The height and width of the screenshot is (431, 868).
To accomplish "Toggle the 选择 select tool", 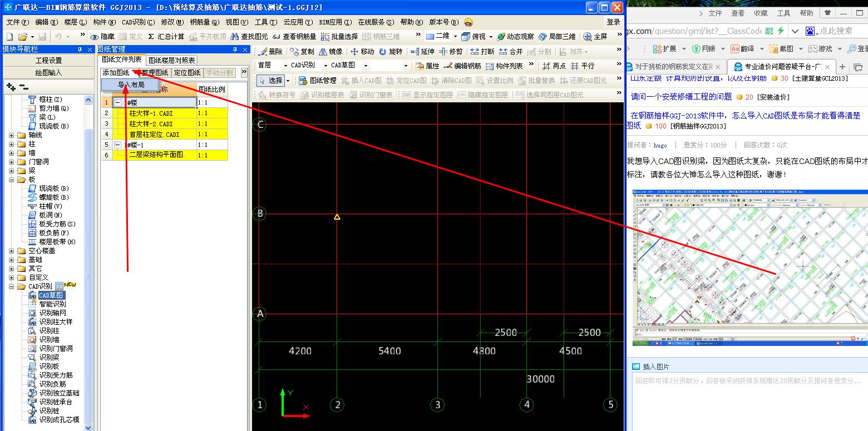I will coord(271,80).
